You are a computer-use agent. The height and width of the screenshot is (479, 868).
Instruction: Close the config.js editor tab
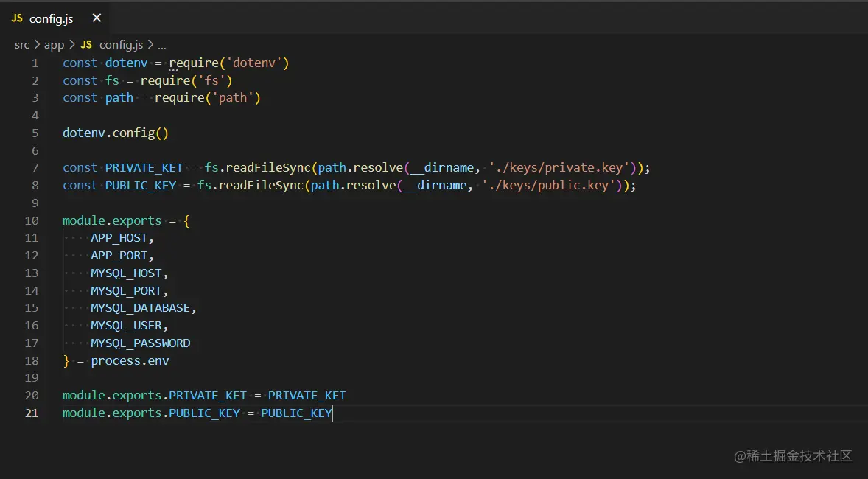tap(97, 18)
